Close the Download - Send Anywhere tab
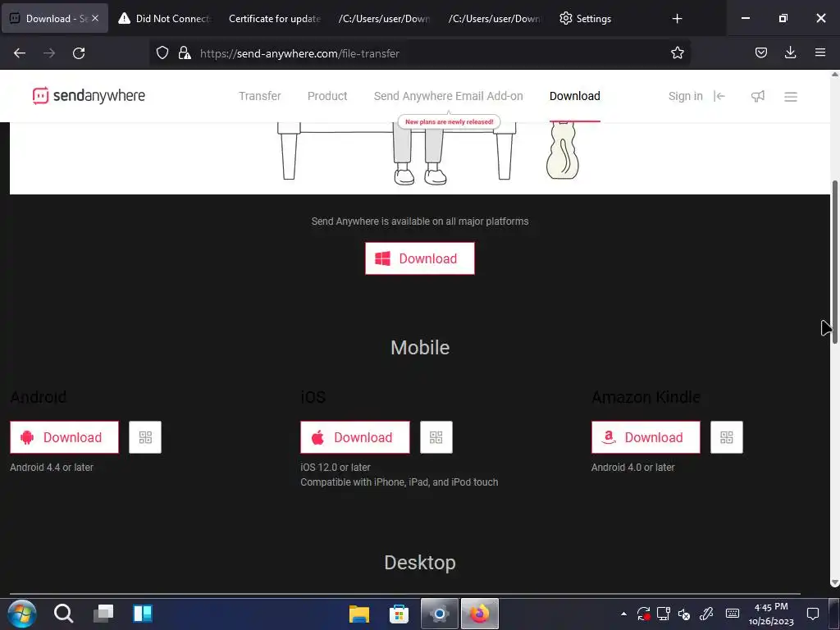 tap(95, 18)
